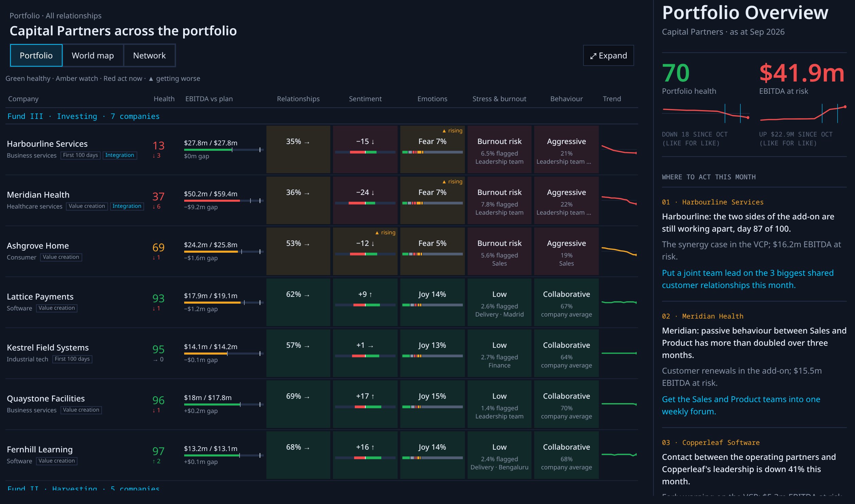The width and height of the screenshot is (855, 504).
Task: Open Ashgrove Home's trend sparkline
Action: pyautogui.click(x=619, y=251)
